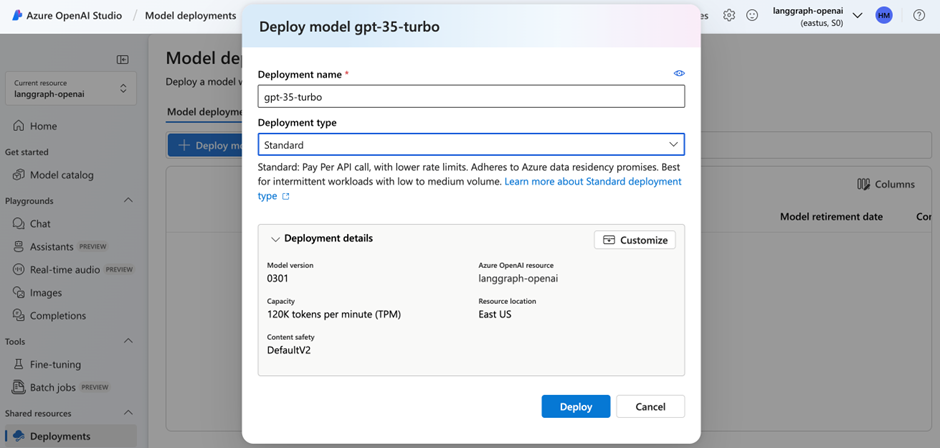The height and width of the screenshot is (448, 940).
Task: Click the capacity text 120K tokens per minute
Action: (x=334, y=314)
